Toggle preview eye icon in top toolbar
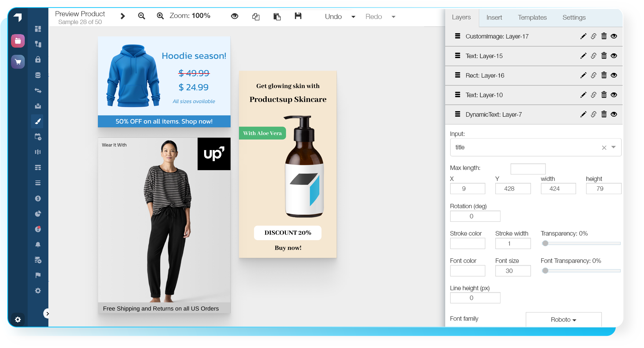644x348 pixels. tap(234, 16)
